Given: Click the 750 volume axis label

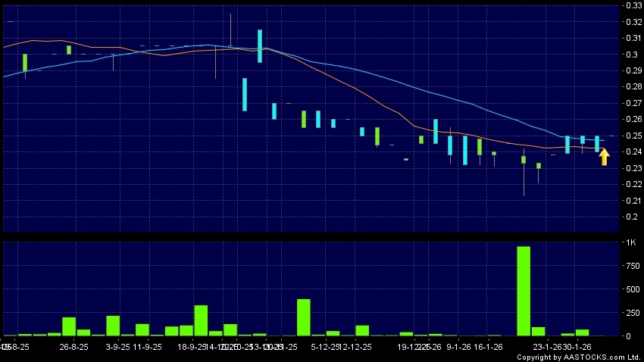Looking at the screenshot, I should point(630,266).
